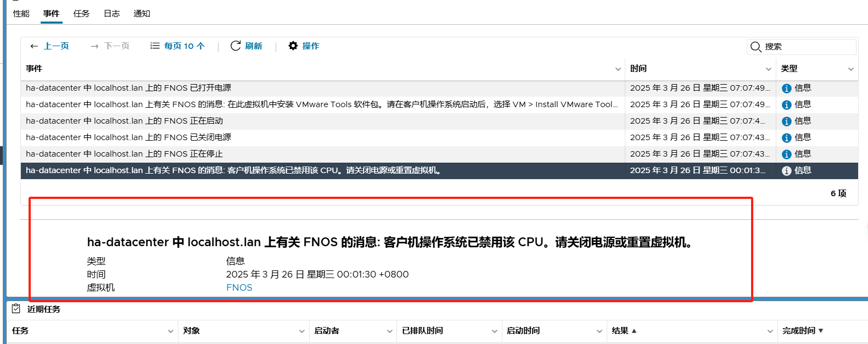The width and height of the screenshot is (868, 344).
Task: Select the event row 'FNOS 正在停止'
Action: coord(439,154)
